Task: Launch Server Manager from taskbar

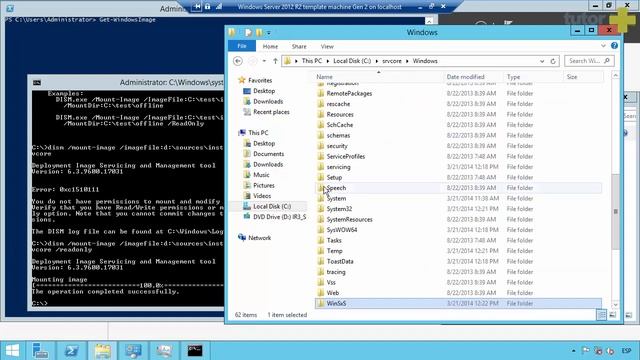Action: [x=40, y=351]
